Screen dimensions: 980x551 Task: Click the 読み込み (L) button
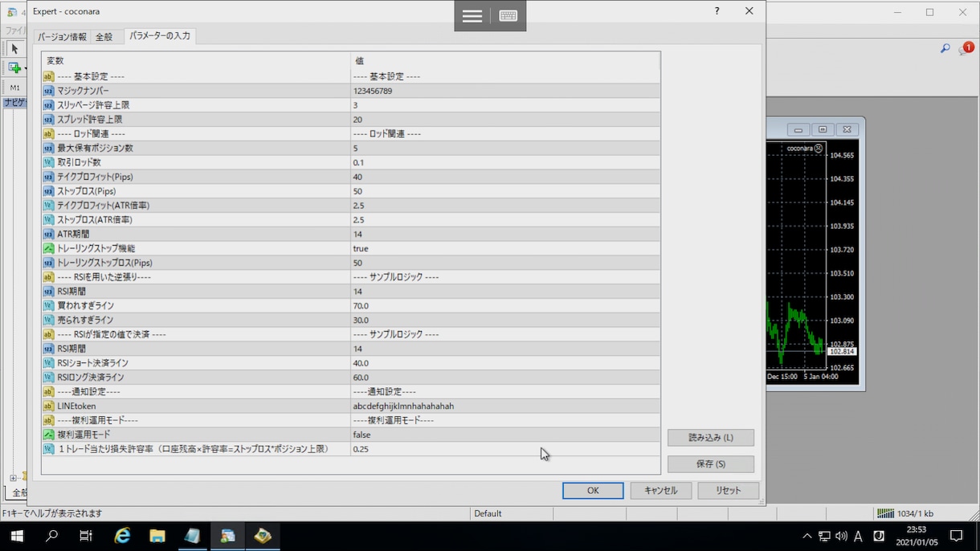(x=711, y=438)
